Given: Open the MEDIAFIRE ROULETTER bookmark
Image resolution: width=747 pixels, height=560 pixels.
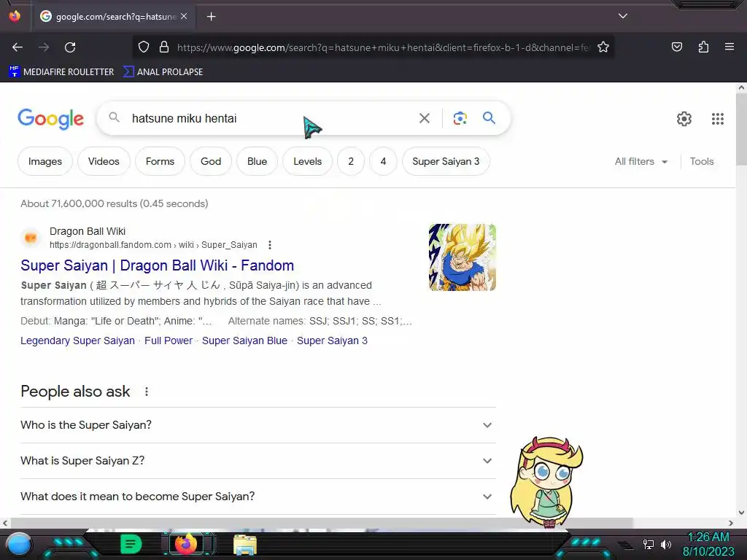Looking at the screenshot, I should (61, 72).
